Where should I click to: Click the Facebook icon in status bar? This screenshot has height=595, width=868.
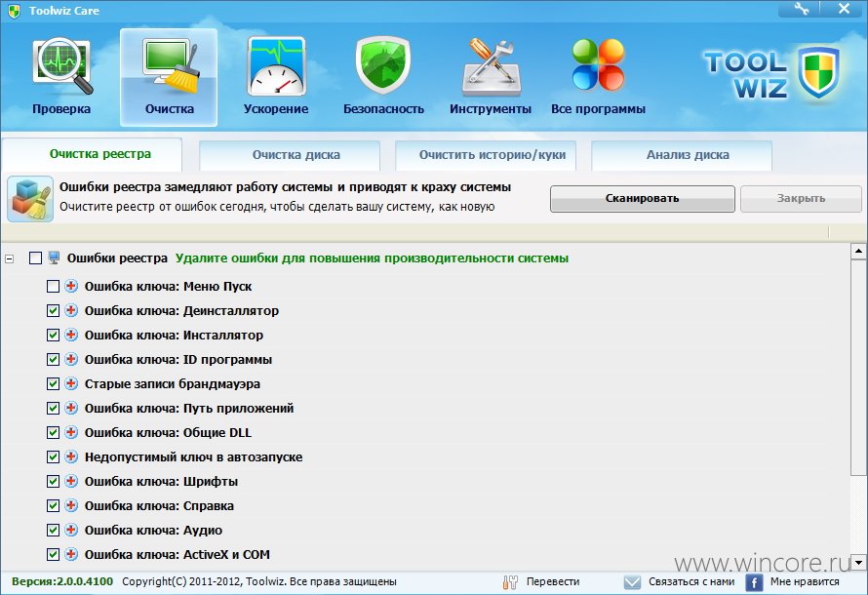(x=754, y=582)
